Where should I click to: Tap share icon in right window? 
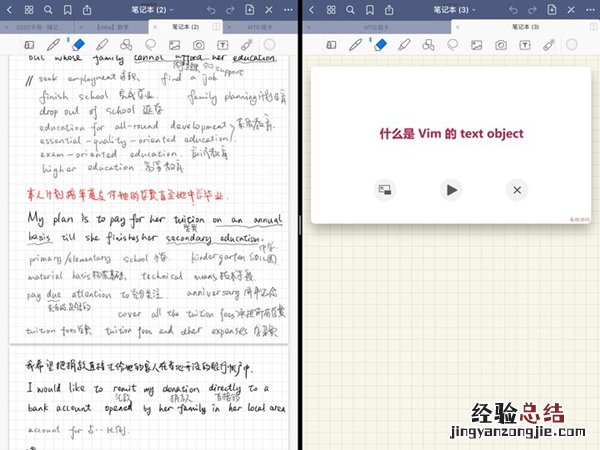coord(389,10)
